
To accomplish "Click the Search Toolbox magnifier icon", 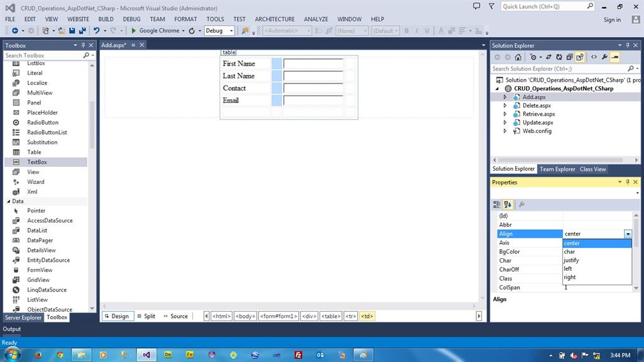I will pyautogui.click(x=86, y=55).
